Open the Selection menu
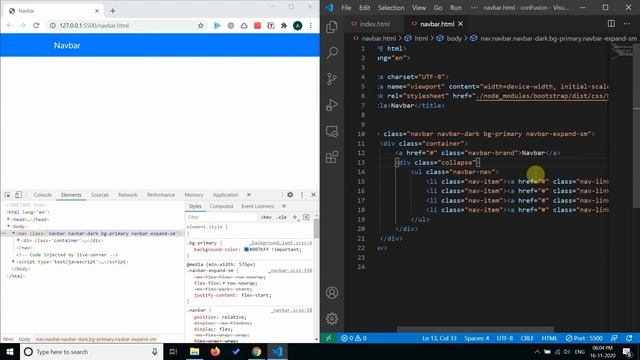Screen dimensions: 640x360 391,8
